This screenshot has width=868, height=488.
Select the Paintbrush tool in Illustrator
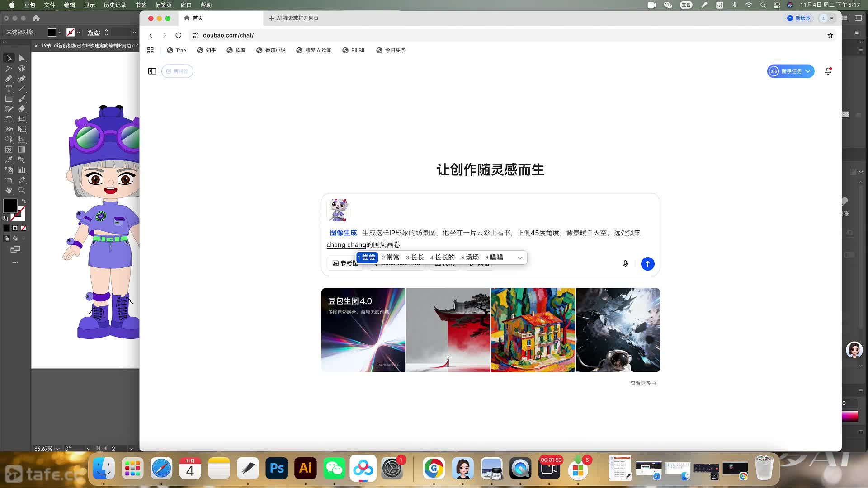pyautogui.click(x=22, y=99)
